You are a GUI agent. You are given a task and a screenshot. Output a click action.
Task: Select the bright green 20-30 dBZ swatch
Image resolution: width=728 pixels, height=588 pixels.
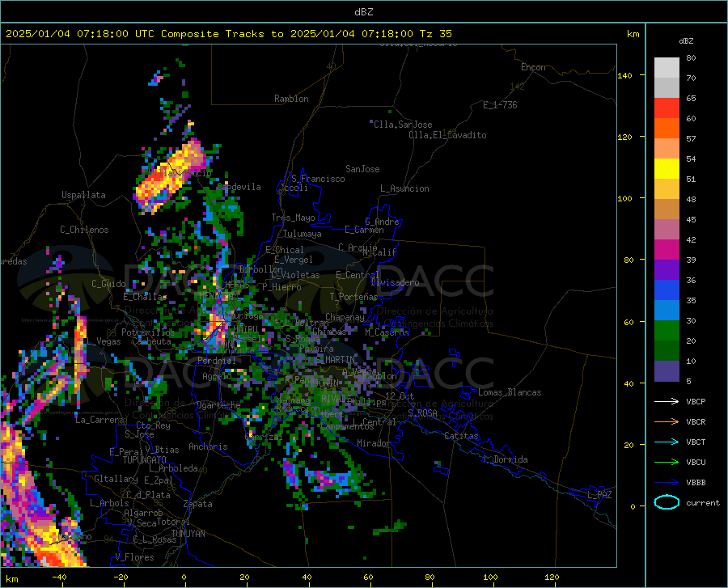(x=667, y=331)
